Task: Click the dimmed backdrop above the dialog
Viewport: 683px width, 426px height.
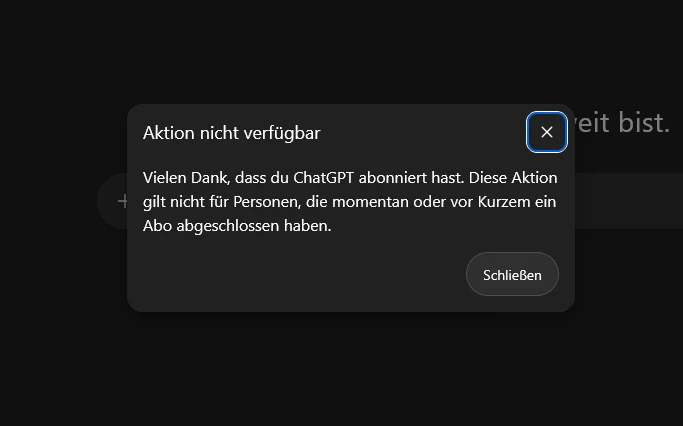Action: tap(342, 52)
